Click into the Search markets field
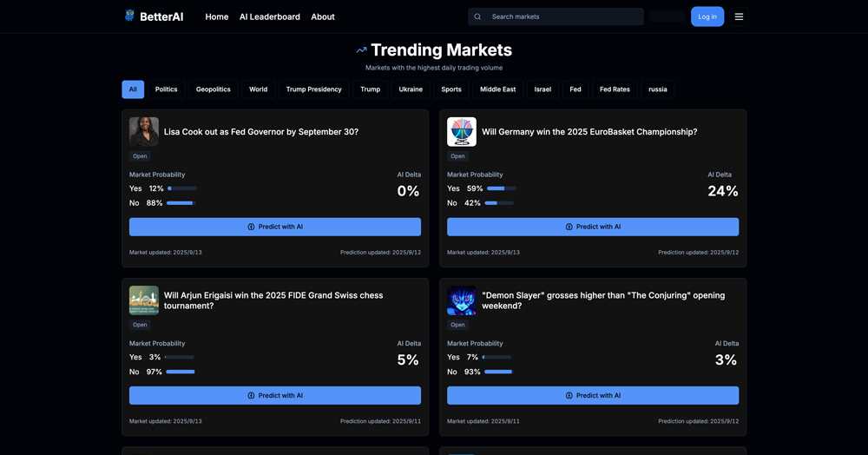 [556, 16]
